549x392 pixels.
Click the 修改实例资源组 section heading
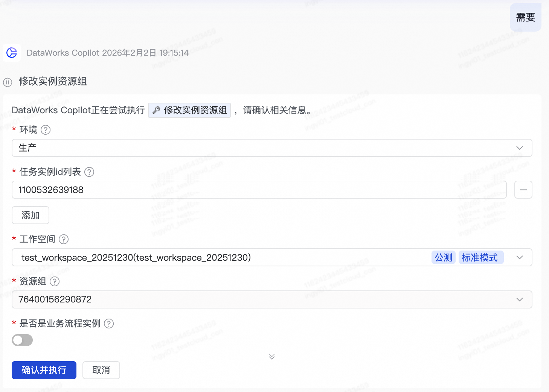point(53,82)
